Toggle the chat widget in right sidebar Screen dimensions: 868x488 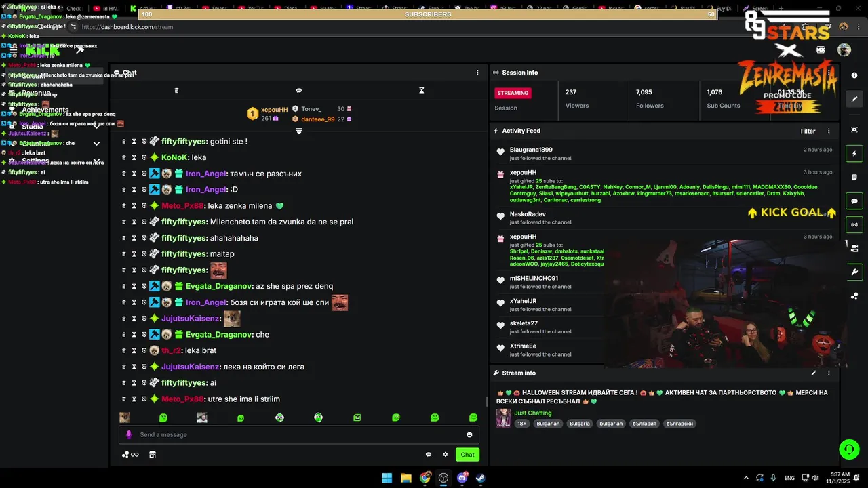(854, 201)
